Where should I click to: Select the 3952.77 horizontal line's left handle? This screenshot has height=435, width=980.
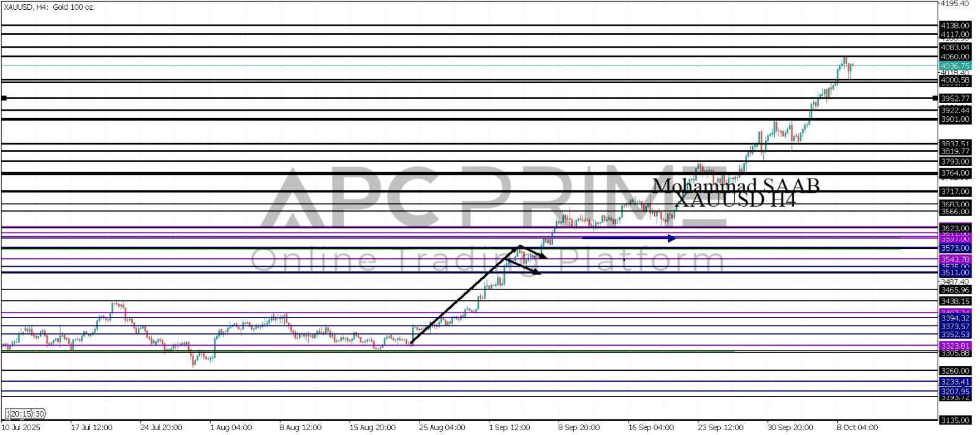[x=4, y=98]
